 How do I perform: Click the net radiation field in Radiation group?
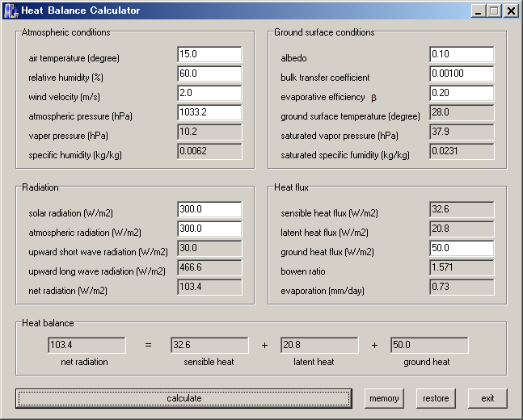coord(209,287)
